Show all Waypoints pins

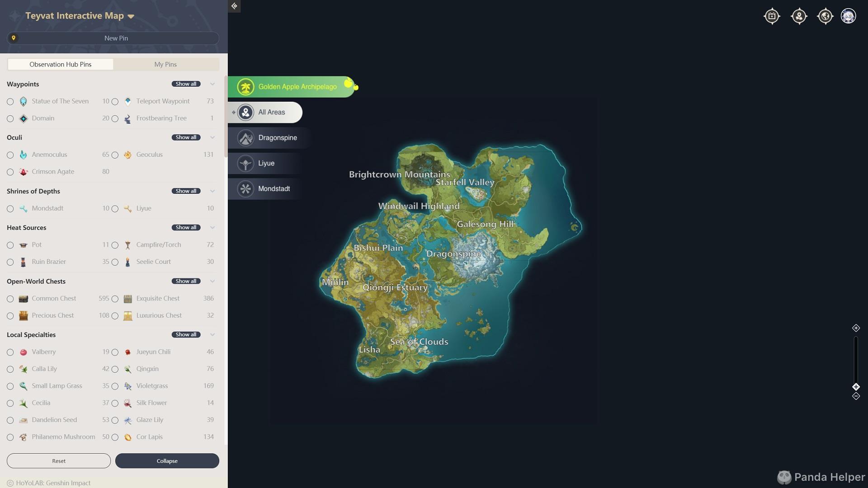pos(186,84)
